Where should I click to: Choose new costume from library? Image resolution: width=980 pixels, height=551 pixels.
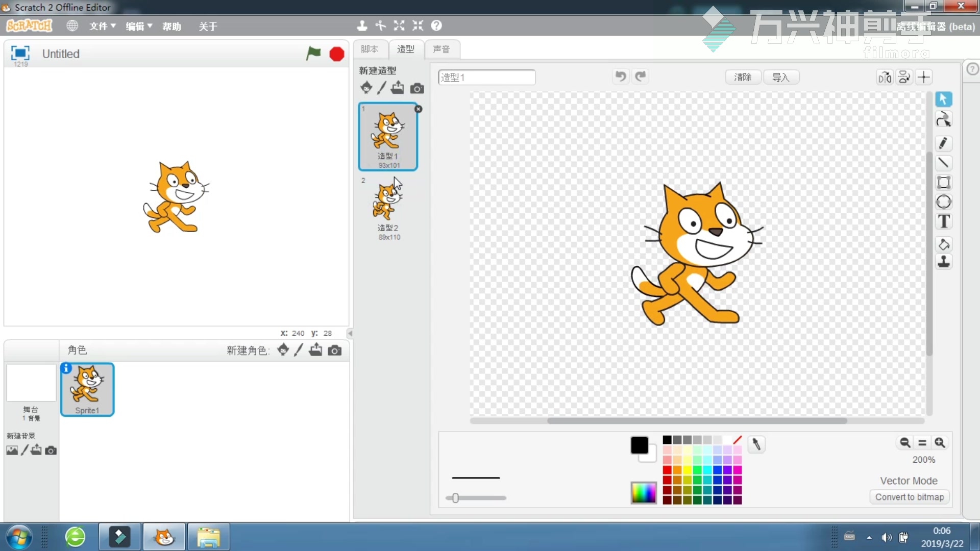tap(366, 88)
